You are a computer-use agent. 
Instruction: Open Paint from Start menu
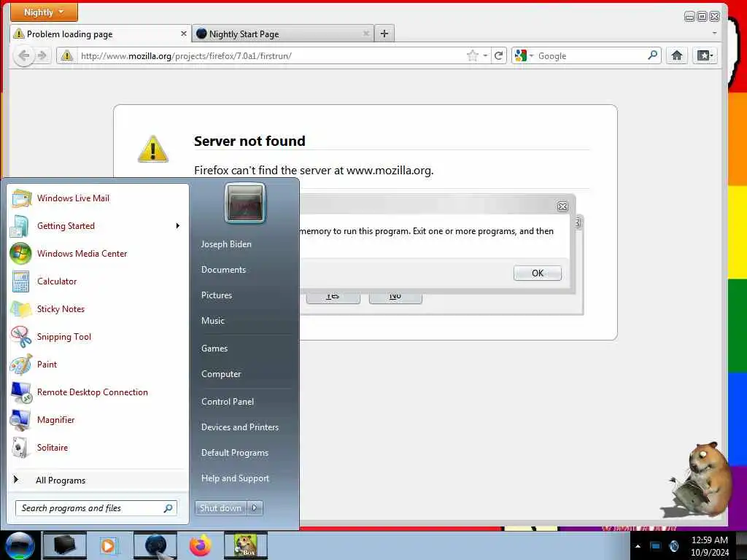pyautogui.click(x=98, y=365)
